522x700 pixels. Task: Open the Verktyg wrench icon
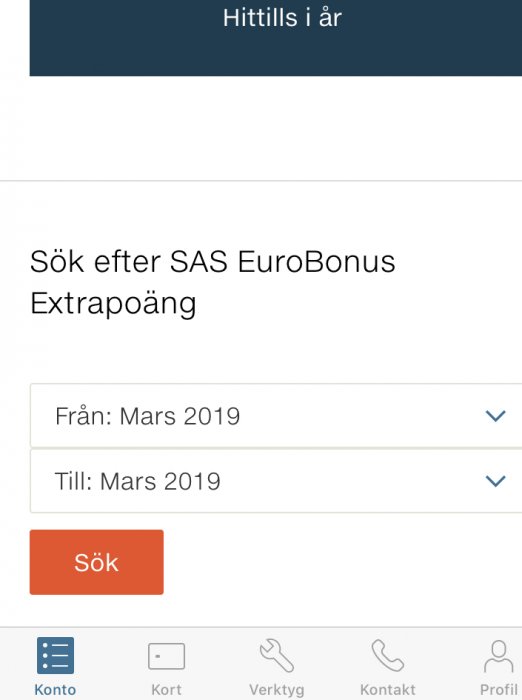coord(277,655)
